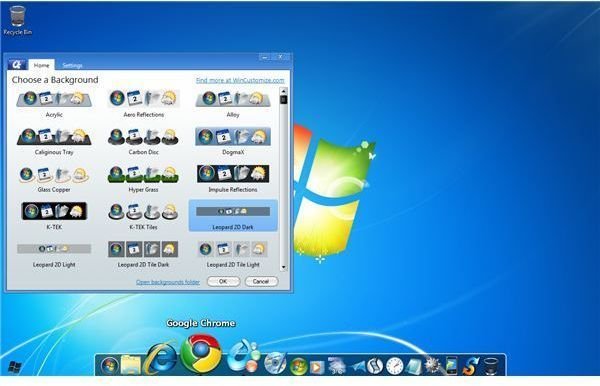Pick the K-TEK background
600x386 pixels.
pos(54,216)
